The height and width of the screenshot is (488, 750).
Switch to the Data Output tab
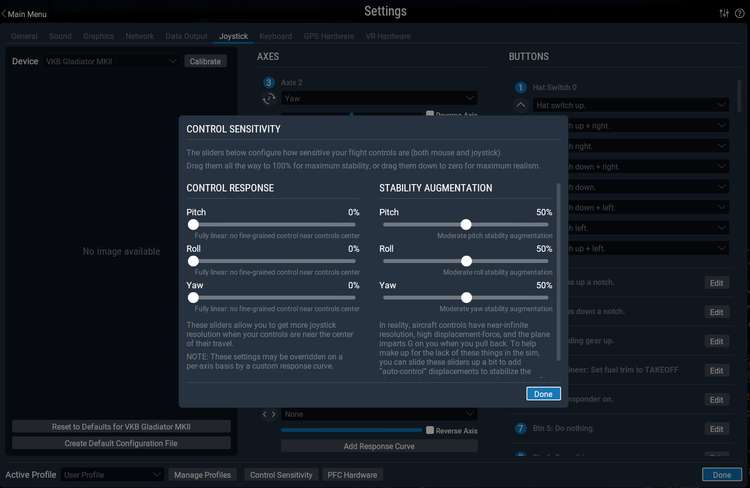186,36
